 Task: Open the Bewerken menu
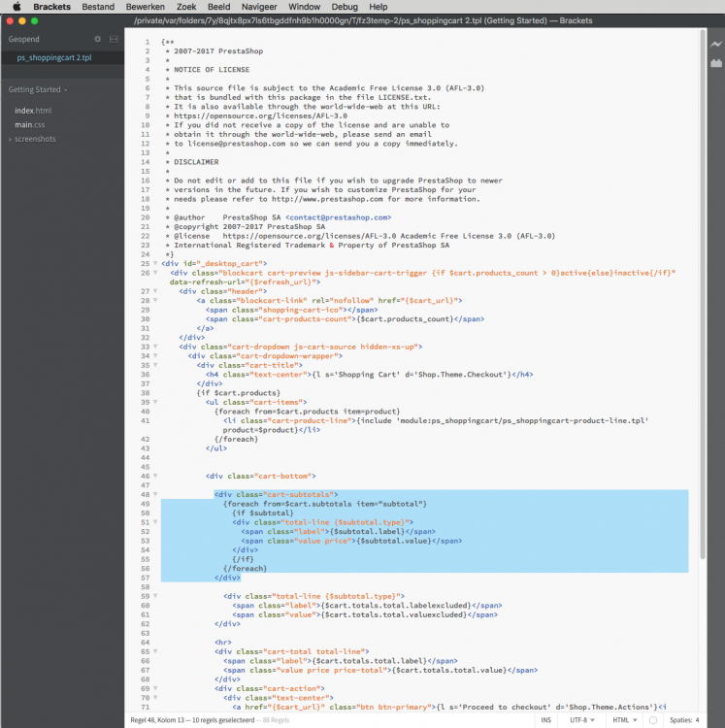tap(146, 7)
